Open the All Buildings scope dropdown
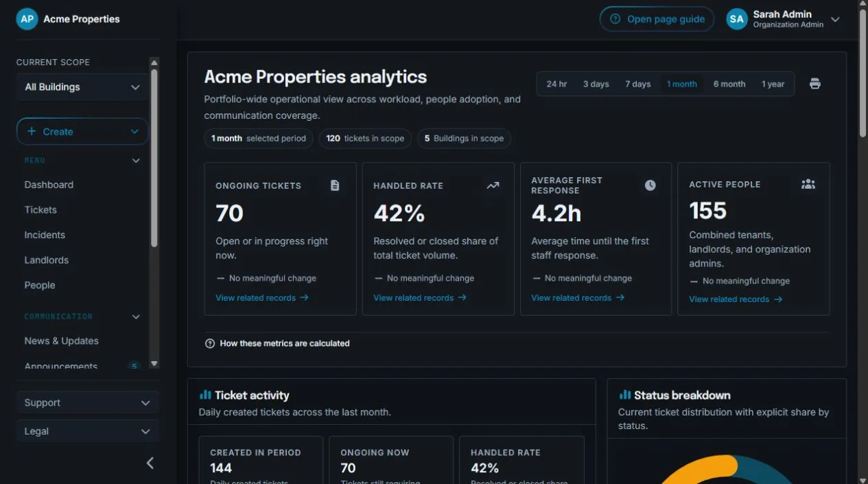 coord(82,87)
